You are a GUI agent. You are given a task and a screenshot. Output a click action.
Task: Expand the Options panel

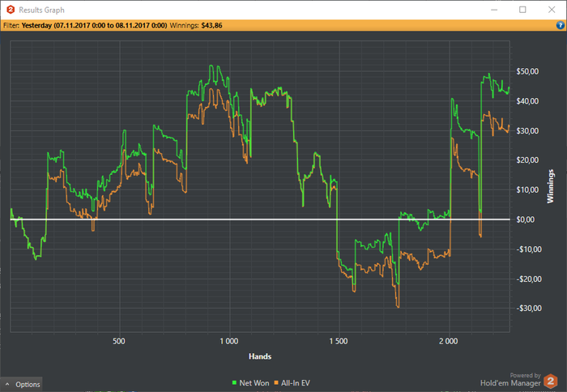(x=21, y=384)
